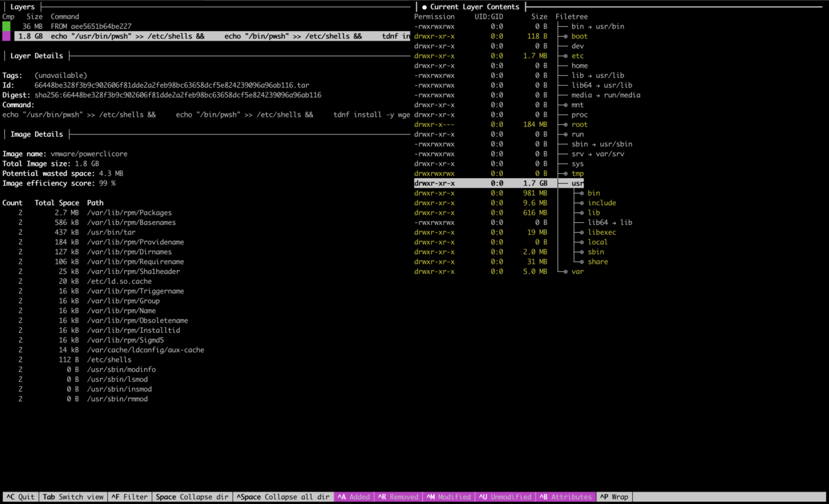Click the /var/cache/ldconfig/aux-cache row

tap(104, 350)
